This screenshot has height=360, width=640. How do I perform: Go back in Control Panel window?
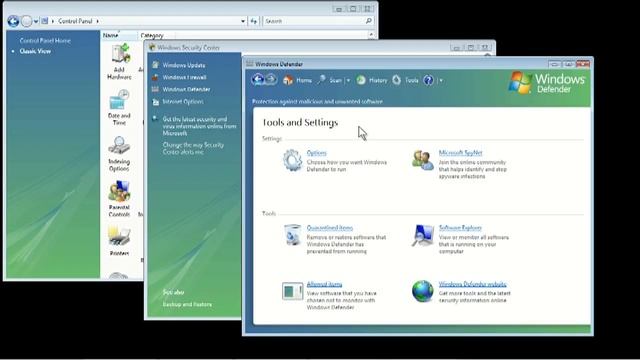(13, 21)
